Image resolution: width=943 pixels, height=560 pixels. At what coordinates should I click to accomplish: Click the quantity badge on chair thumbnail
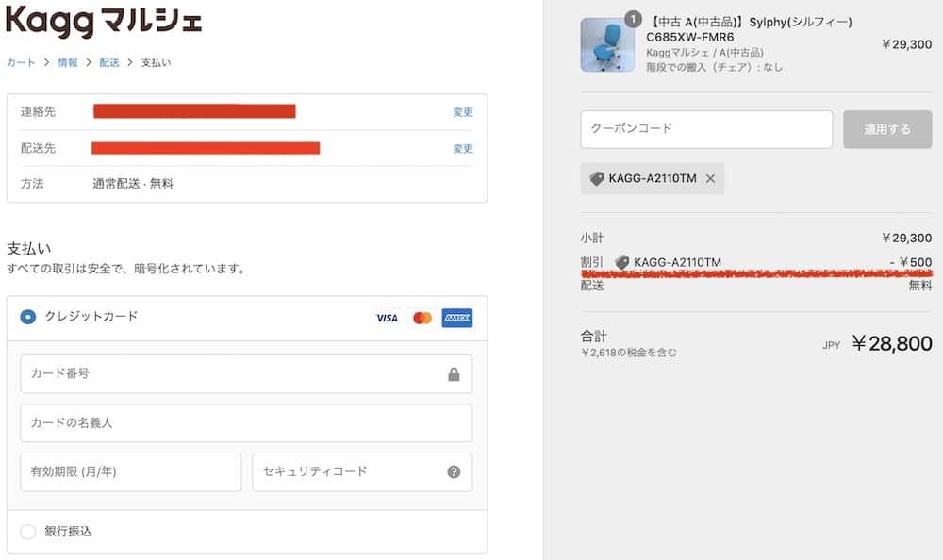coord(632,19)
